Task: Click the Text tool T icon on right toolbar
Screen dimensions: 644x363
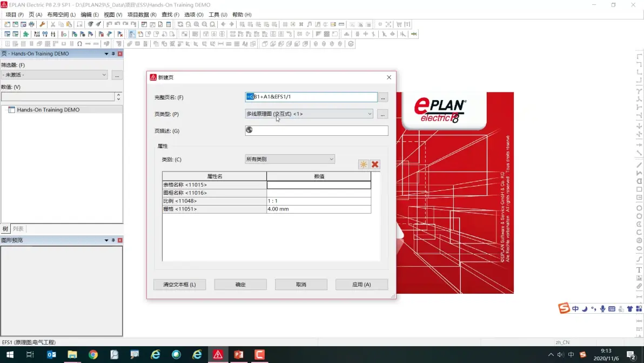Action: coord(639,270)
